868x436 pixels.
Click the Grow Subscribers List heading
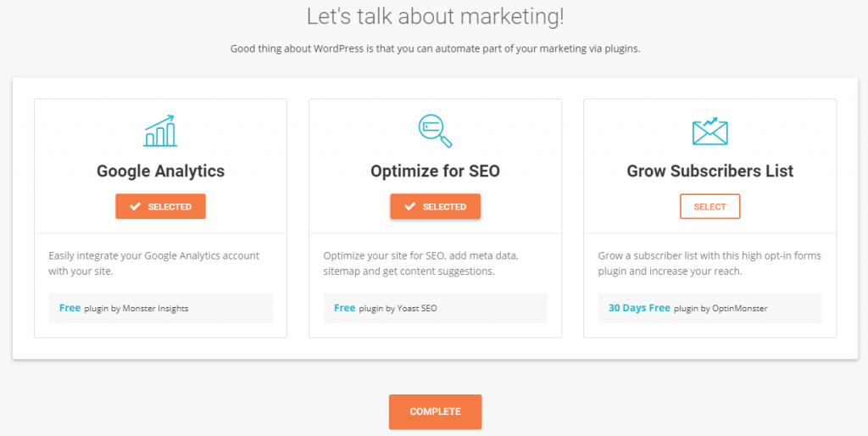point(709,171)
